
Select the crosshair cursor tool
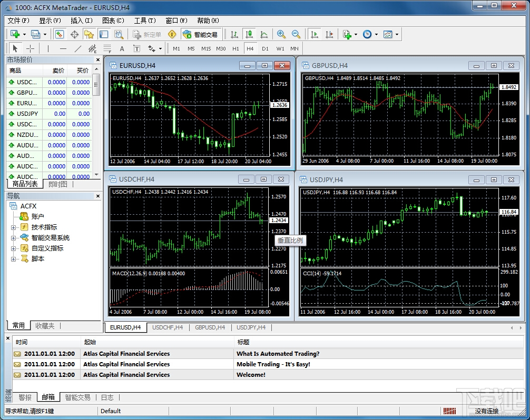pyautogui.click(x=31, y=48)
